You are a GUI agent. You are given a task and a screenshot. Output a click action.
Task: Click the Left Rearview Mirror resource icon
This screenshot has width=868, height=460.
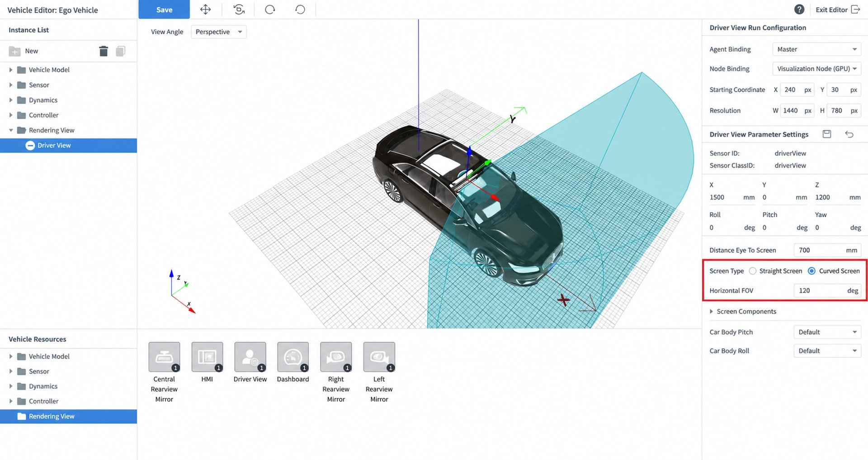tap(379, 357)
